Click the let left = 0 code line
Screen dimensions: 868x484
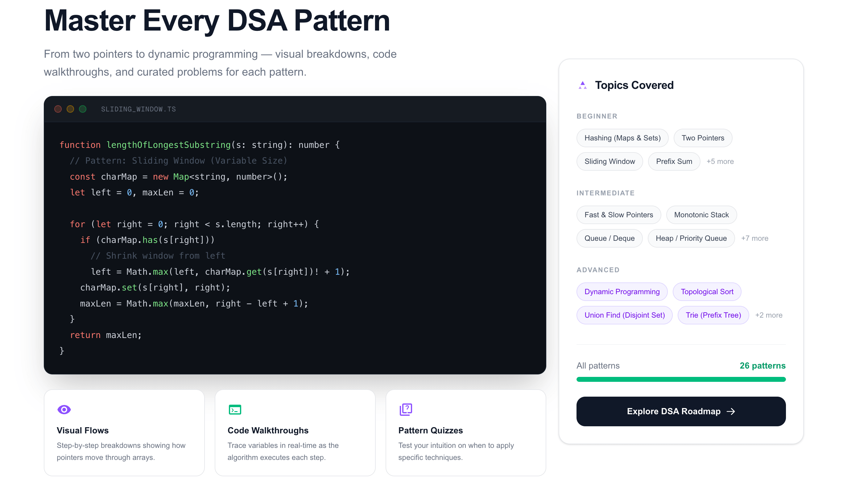(134, 193)
